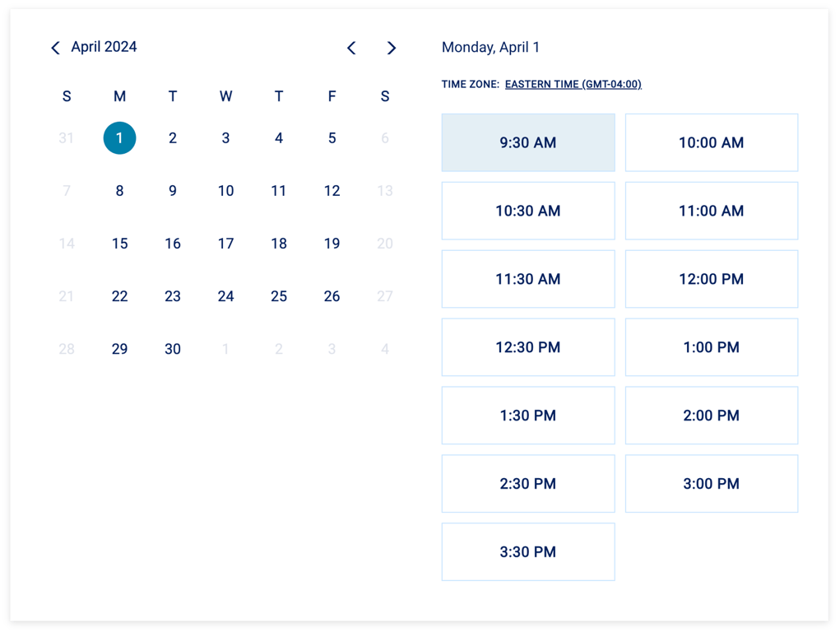Select the 9:30 AM time slot
Screen dimensions: 840x632
527,143
